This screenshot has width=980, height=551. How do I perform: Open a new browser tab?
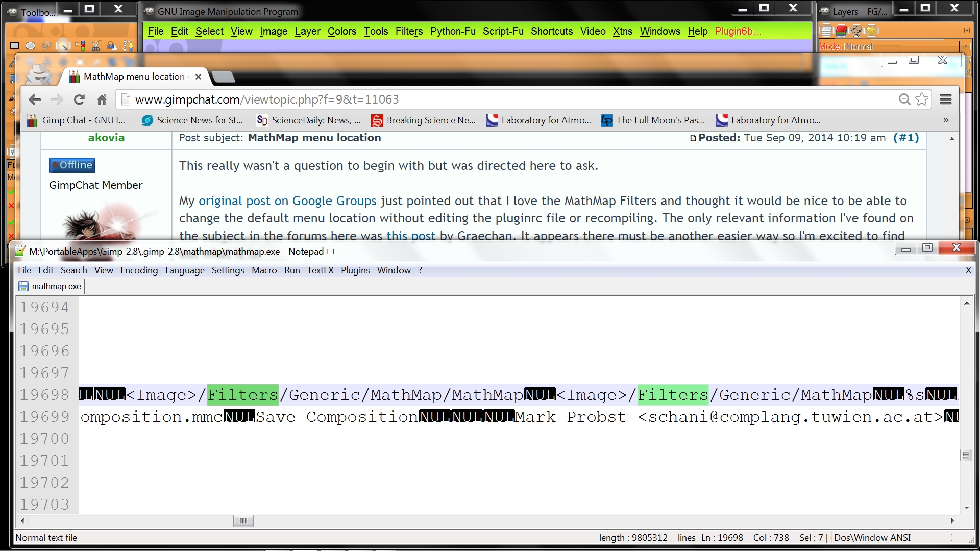coord(223,77)
